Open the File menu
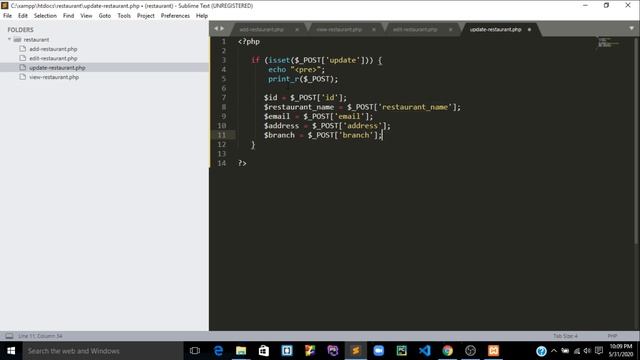This screenshot has width=640, height=360. tap(7, 16)
